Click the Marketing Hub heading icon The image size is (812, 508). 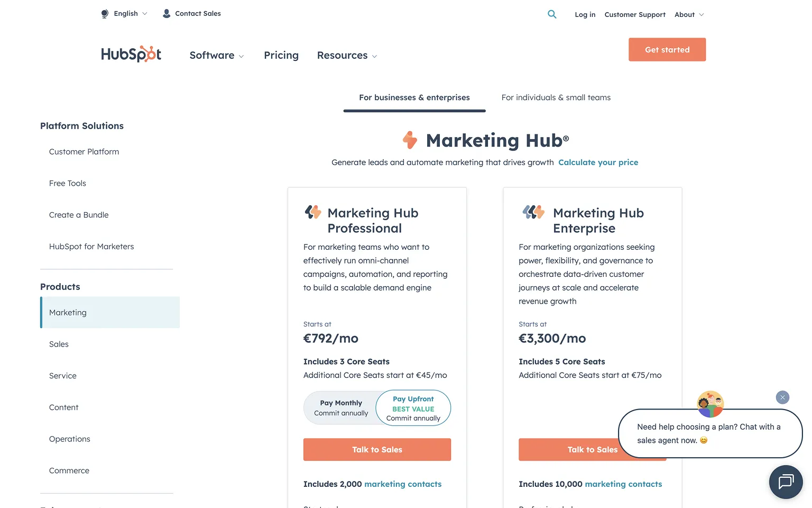click(410, 140)
